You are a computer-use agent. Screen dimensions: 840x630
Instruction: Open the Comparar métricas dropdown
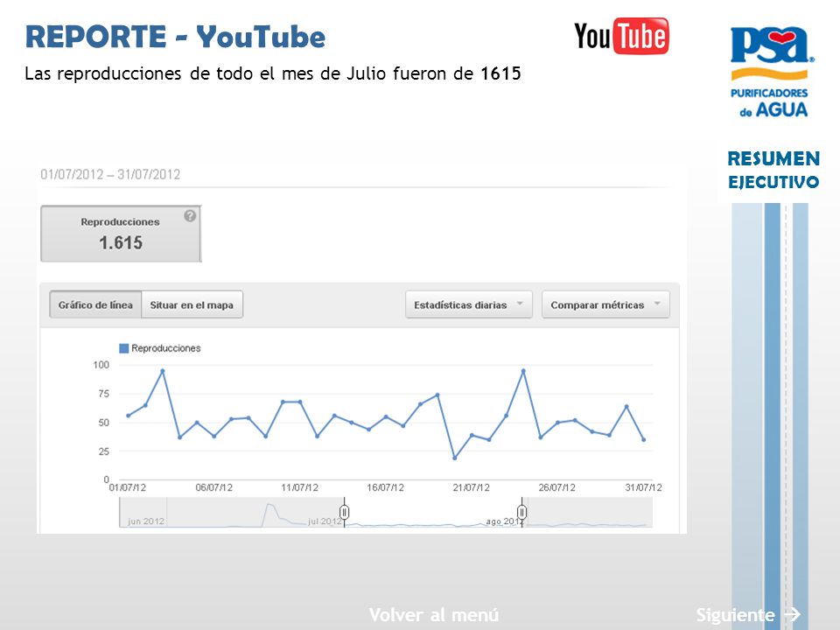[605, 304]
